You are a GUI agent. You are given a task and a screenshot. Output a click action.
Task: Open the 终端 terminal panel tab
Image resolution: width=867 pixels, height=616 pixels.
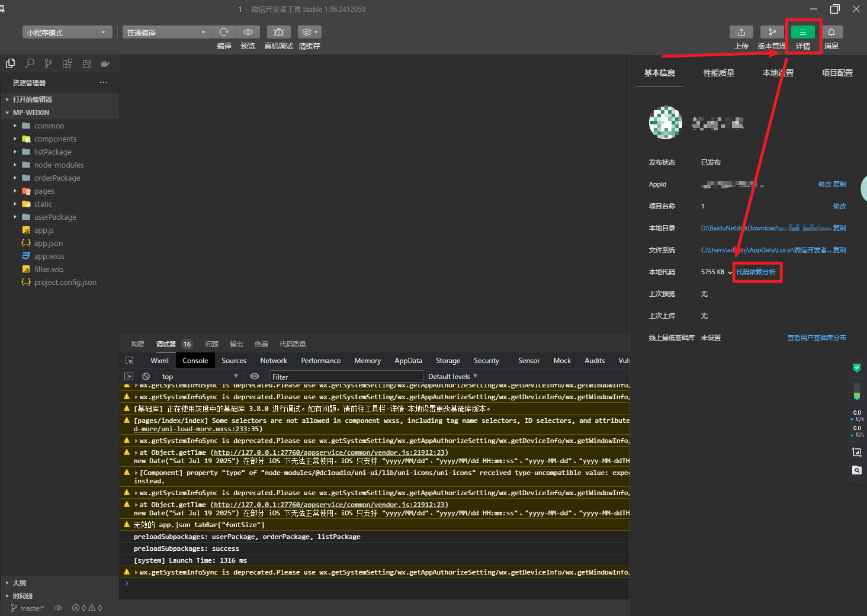(261, 344)
